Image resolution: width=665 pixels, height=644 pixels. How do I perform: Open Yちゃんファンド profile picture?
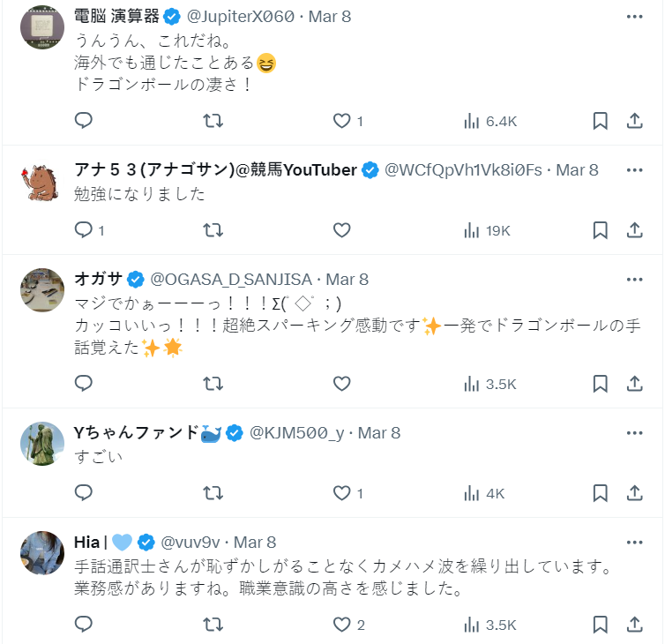(41, 444)
